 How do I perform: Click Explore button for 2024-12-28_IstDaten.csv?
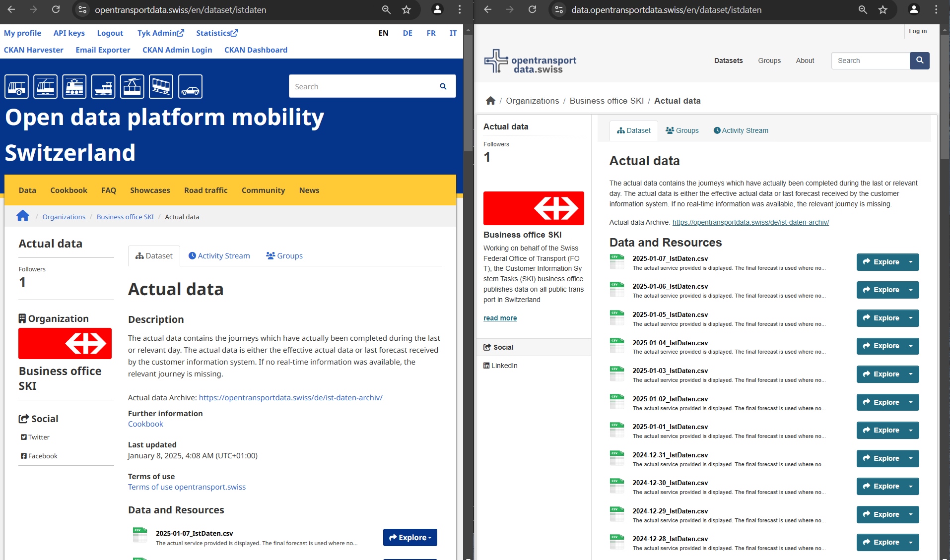[881, 542]
